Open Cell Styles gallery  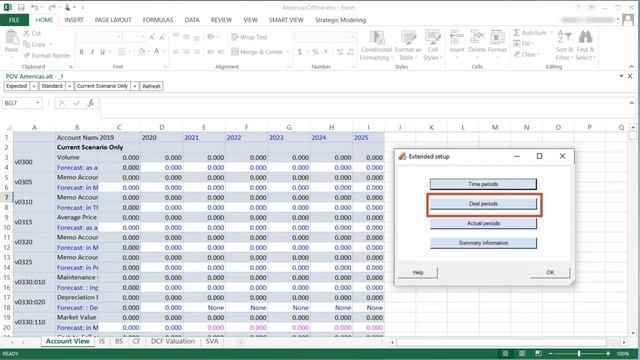(x=432, y=46)
